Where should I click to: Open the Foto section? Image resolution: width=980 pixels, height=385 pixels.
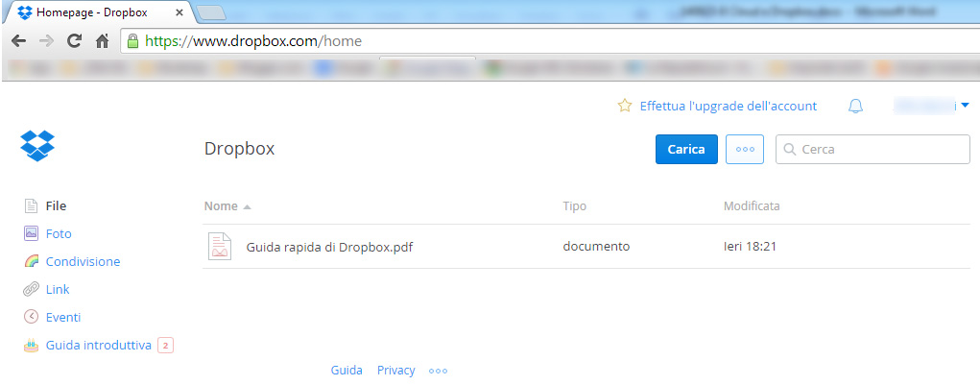(59, 233)
